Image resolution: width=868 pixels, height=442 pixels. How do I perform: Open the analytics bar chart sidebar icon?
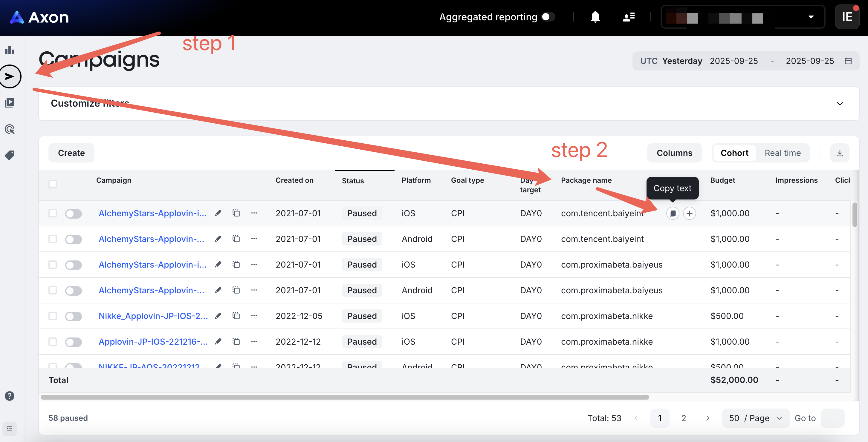click(x=10, y=50)
